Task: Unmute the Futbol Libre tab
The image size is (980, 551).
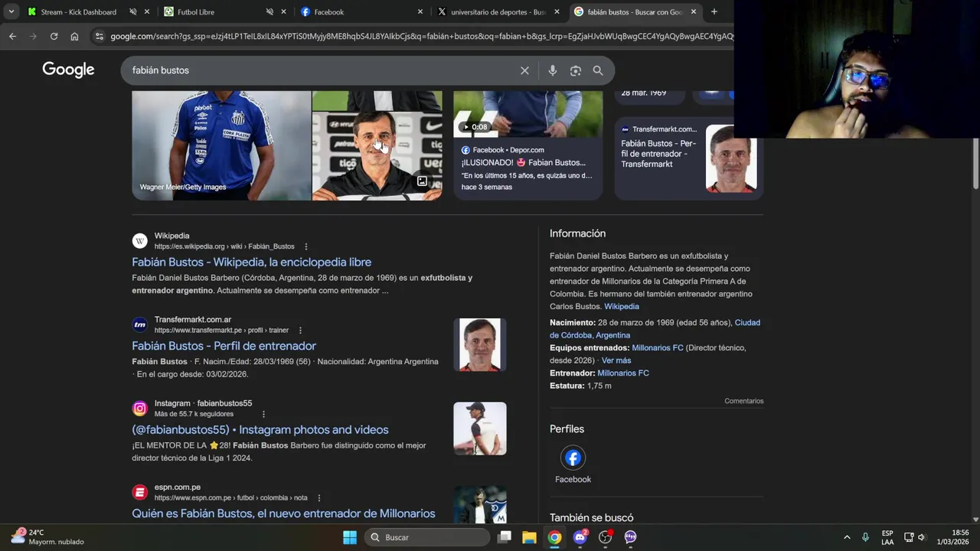Action: click(x=269, y=11)
